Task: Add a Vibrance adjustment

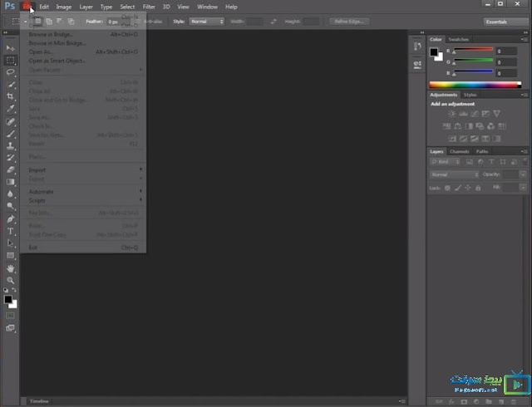Action: [x=497, y=114]
